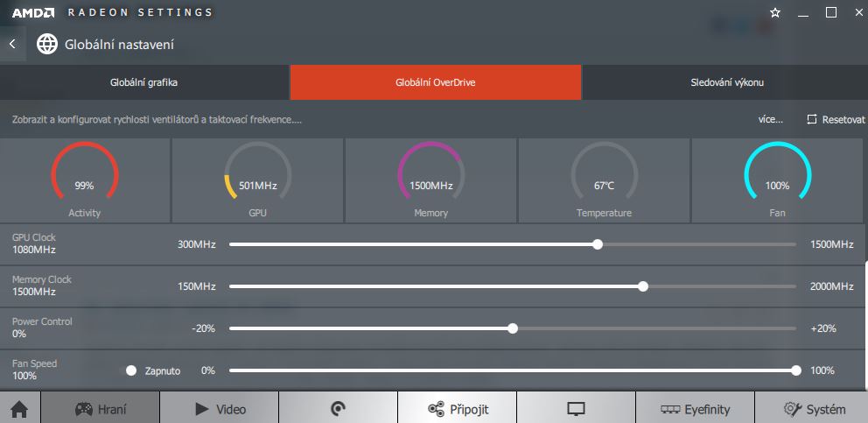Click the GPU Clock 1080MHz value
The width and height of the screenshot is (868, 423).
point(34,250)
